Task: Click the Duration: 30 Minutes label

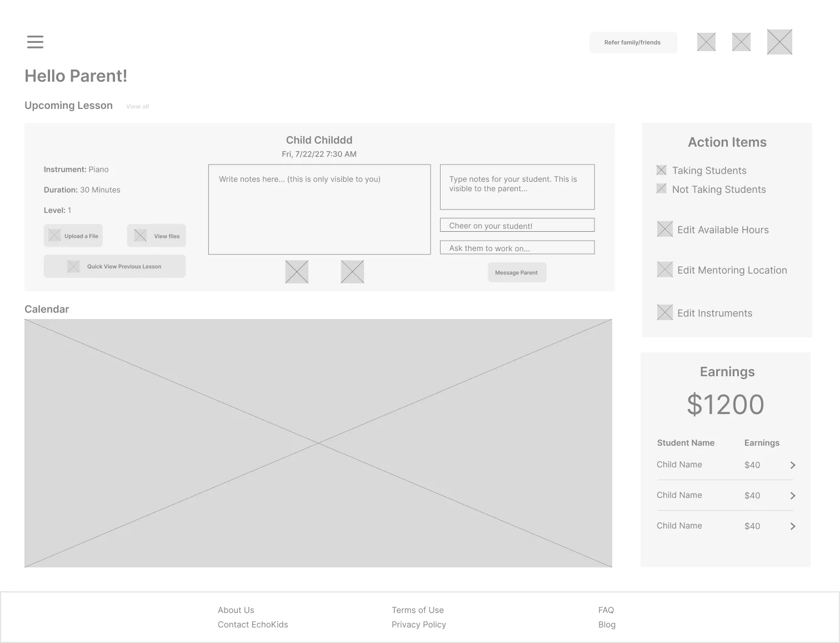Action: point(82,190)
